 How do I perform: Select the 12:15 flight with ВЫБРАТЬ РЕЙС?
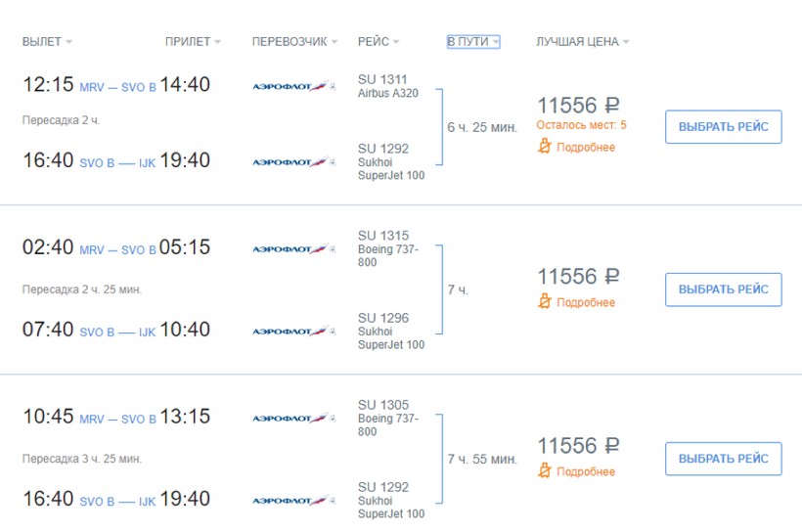(723, 126)
